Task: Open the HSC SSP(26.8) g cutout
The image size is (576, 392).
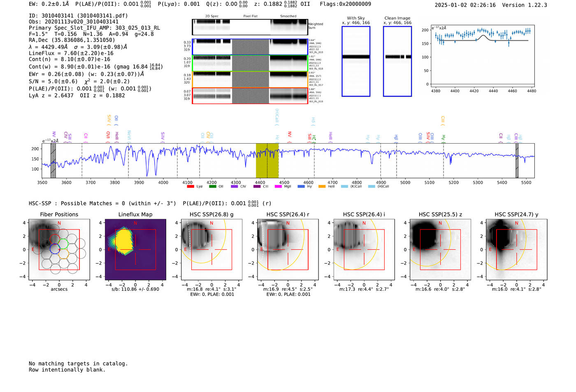Action: pyautogui.click(x=211, y=249)
